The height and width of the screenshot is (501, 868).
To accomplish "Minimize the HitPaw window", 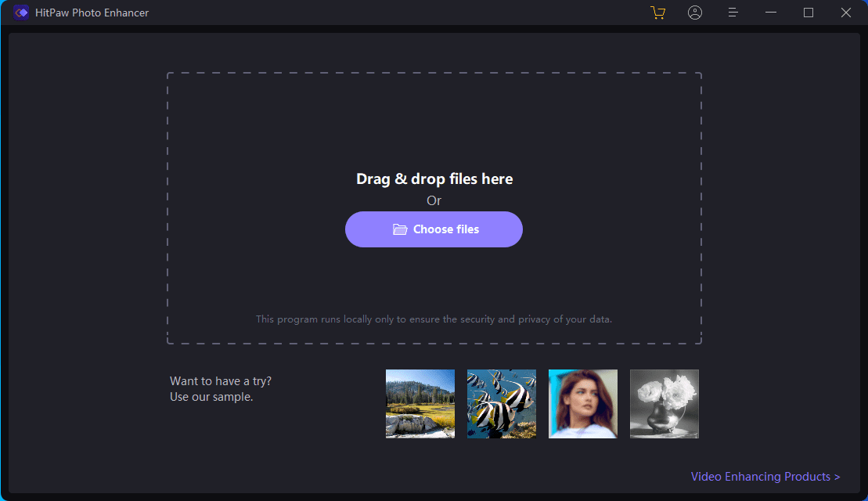I will click(x=771, y=13).
